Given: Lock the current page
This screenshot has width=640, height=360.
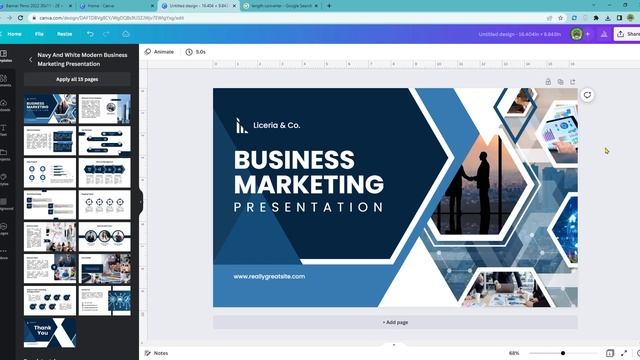Looking at the screenshot, I should 548,82.
